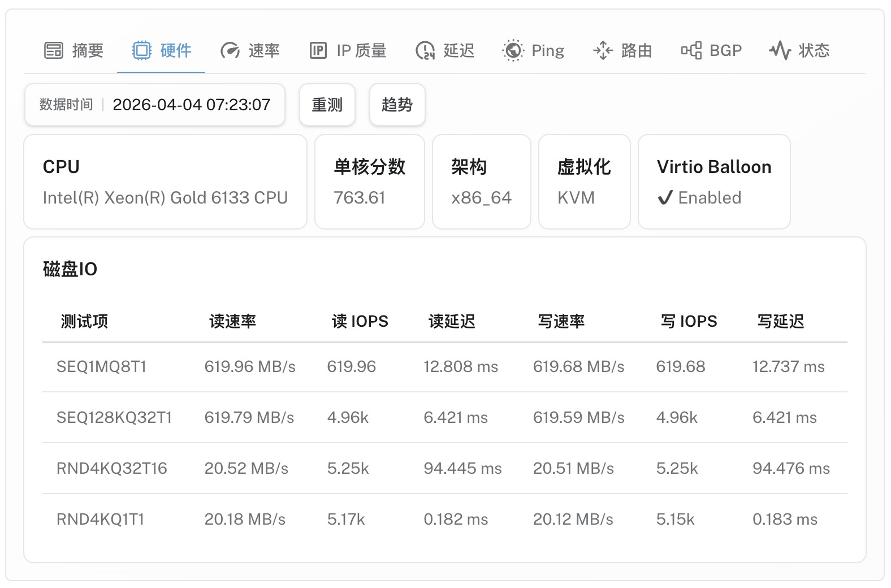Click the 延迟 clock icon

click(x=425, y=50)
